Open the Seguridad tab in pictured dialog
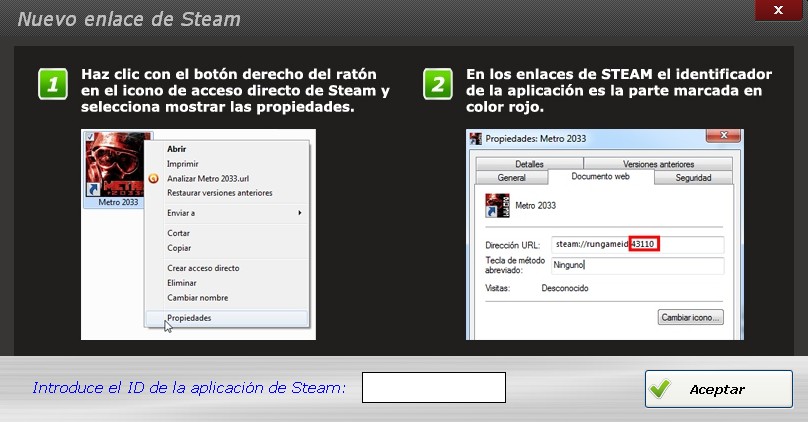 (x=693, y=178)
